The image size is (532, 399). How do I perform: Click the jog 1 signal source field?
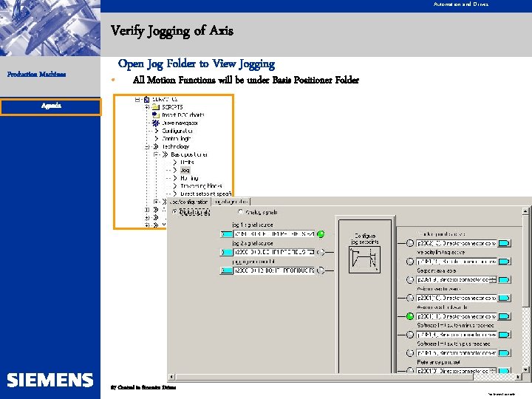coord(274,234)
